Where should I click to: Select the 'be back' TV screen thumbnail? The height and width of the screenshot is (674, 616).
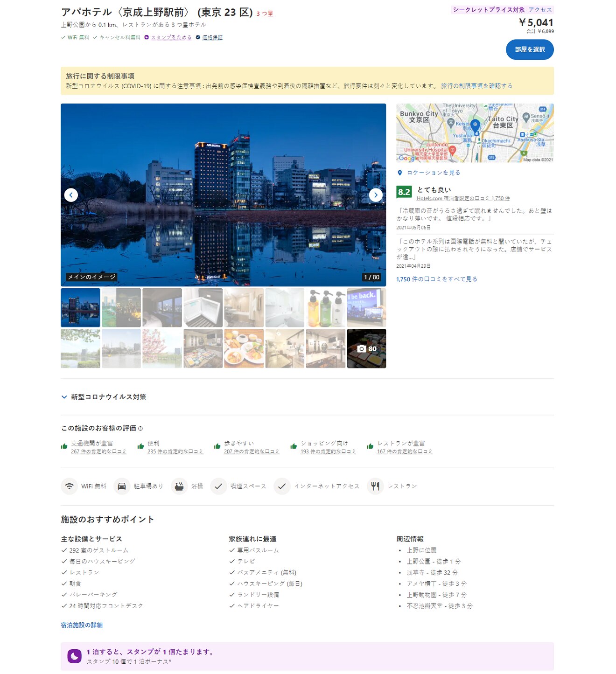pyautogui.click(x=366, y=307)
